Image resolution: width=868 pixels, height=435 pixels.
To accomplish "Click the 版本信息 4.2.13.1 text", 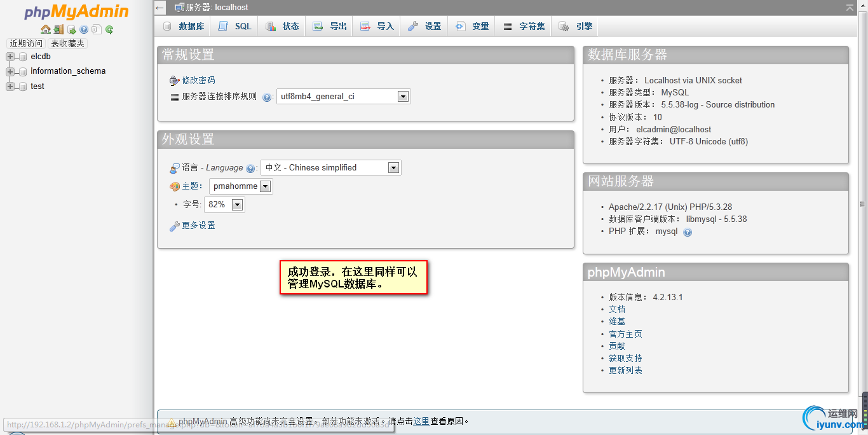I will (x=646, y=298).
